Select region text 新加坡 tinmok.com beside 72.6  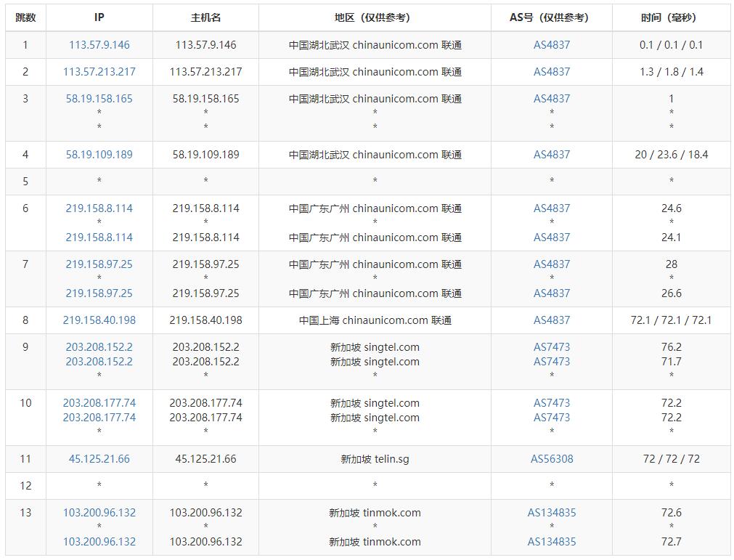[x=375, y=513]
